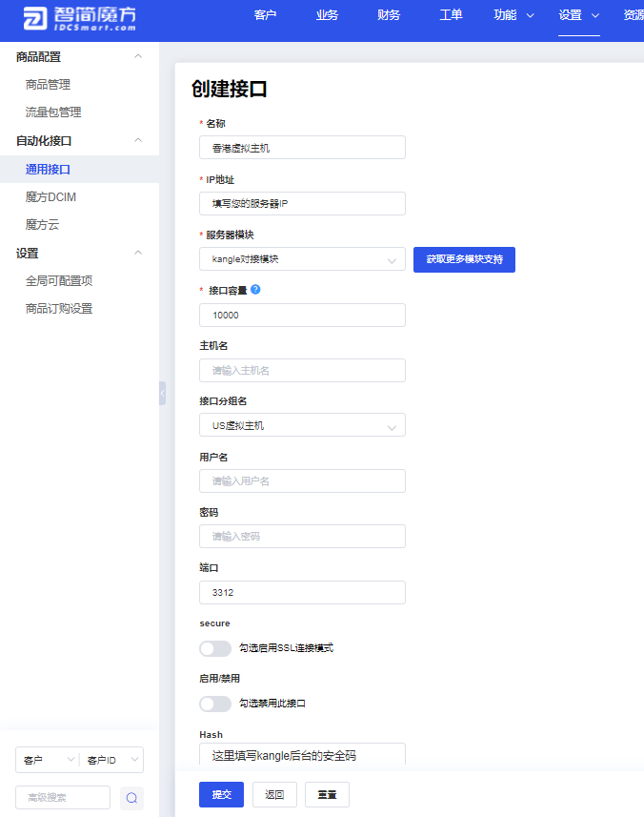644x817 pixels.
Task: Click the search magnifier icon button
Action: pos(131,798)
